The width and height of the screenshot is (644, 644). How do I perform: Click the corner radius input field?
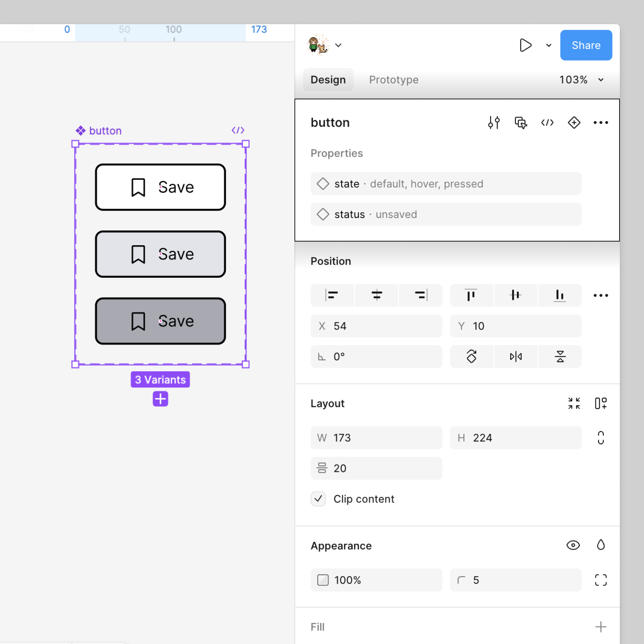click(515, 580)
